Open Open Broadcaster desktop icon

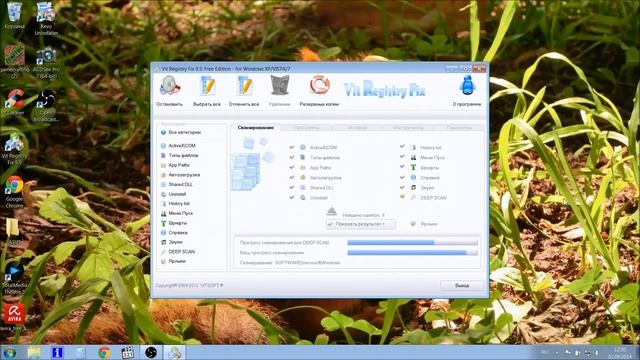click(46, 105)
